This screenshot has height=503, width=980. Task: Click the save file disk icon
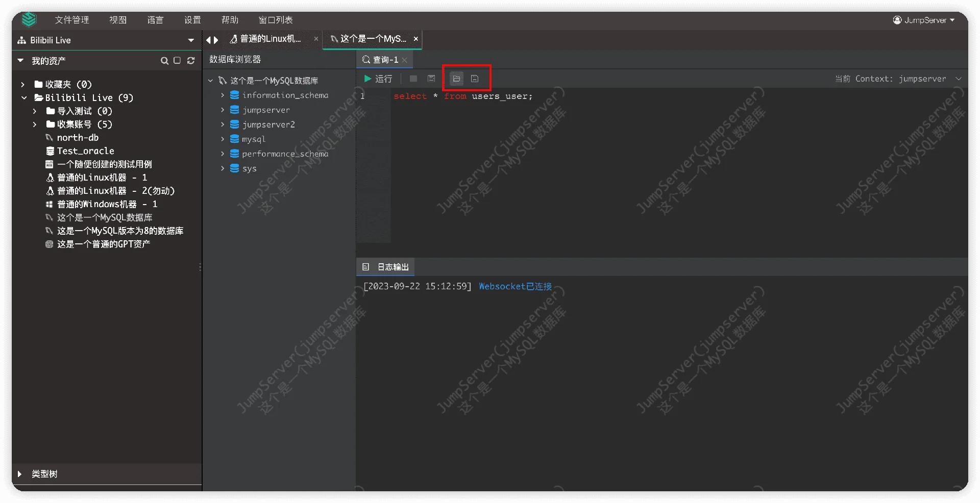pos(475,79)
